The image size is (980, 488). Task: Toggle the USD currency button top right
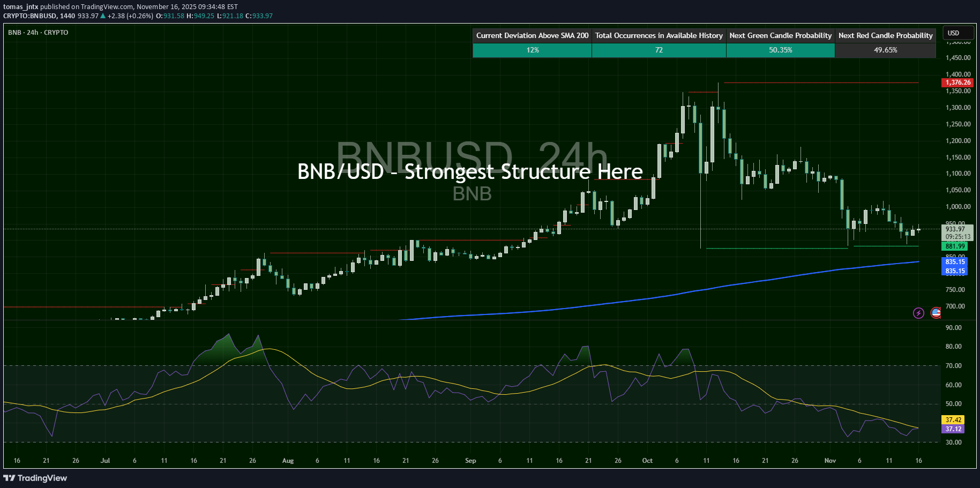click(x=957, y=33)
